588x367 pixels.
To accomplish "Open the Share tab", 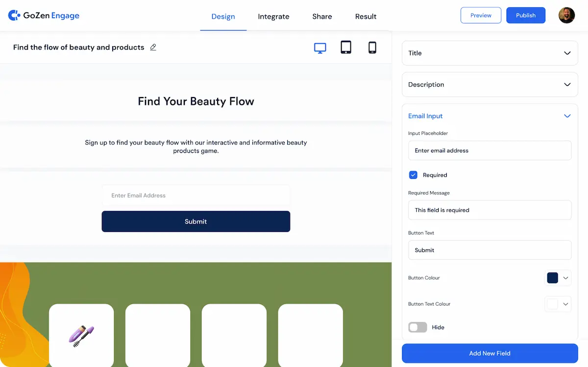I will point(322,17).
